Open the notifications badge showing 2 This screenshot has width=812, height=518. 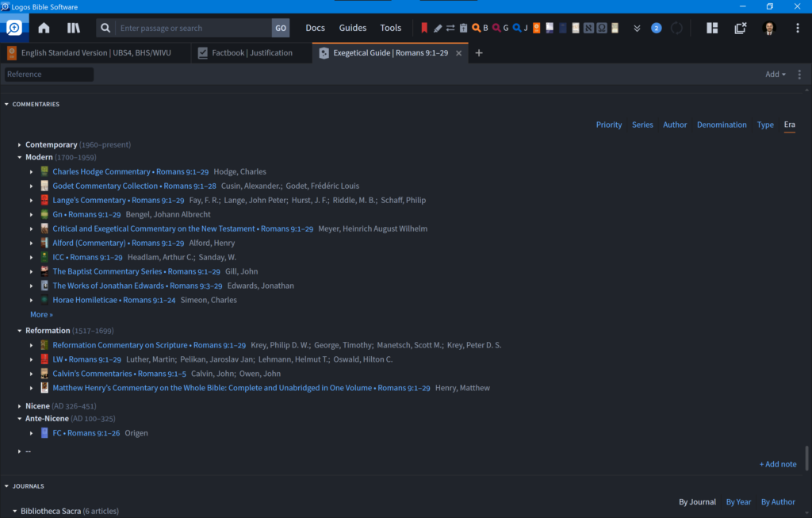tap(656, 28)
